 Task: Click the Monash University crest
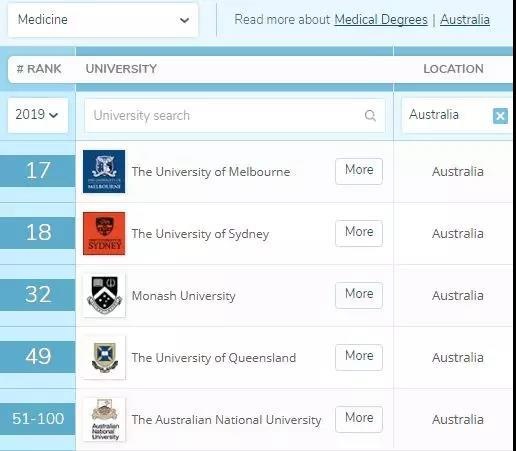104,295
